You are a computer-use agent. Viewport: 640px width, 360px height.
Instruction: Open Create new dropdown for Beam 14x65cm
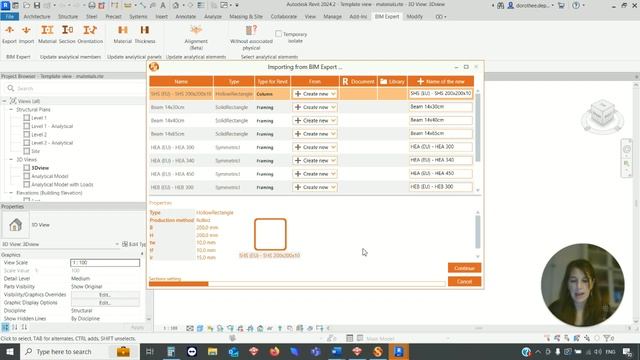[x=315, y=134]
